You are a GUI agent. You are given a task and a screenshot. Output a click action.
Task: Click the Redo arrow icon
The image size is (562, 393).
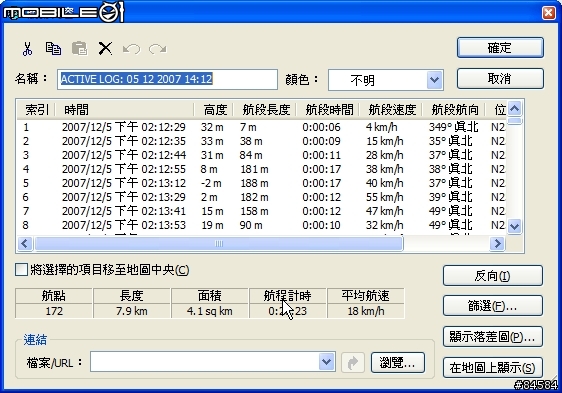pos(158,49)
